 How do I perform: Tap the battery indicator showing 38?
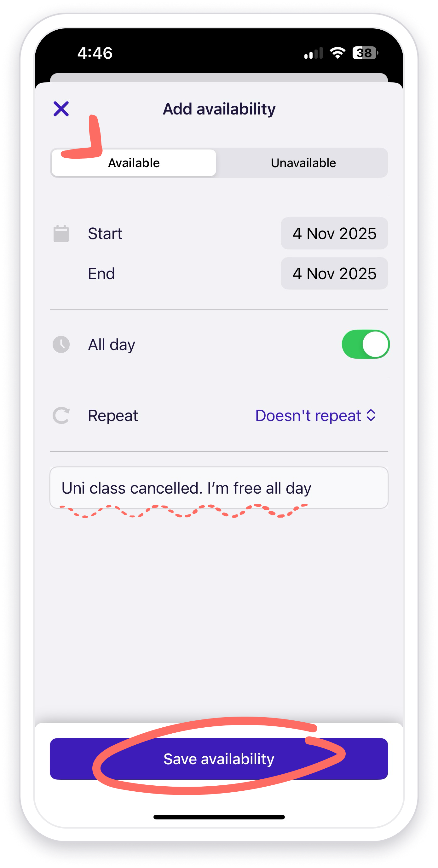click(365, 53)
